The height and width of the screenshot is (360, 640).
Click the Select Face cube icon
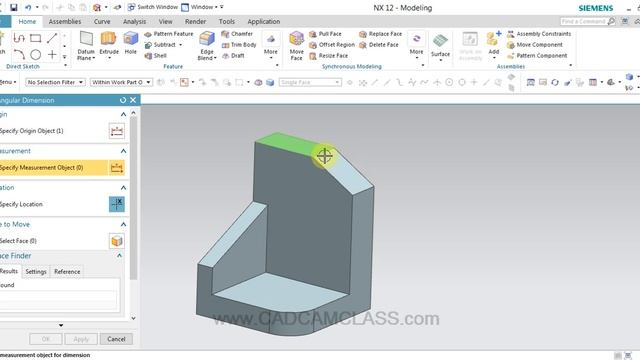click(x=117, y=241)
